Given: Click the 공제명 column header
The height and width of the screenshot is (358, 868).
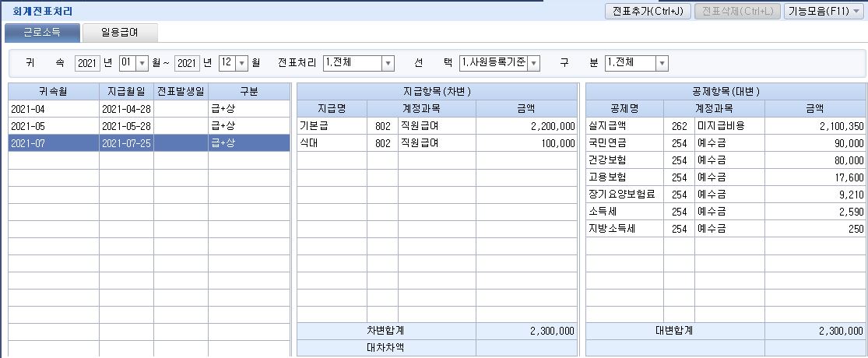Looking at the screenshot, I should [x=625, y=109].
